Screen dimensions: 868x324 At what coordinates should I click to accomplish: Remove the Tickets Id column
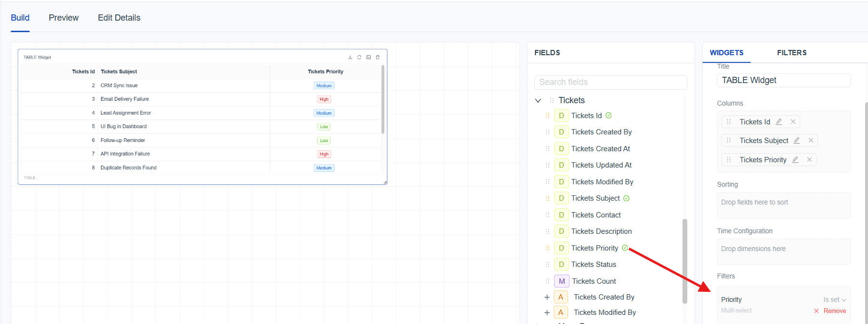click(x=793, y=122)
